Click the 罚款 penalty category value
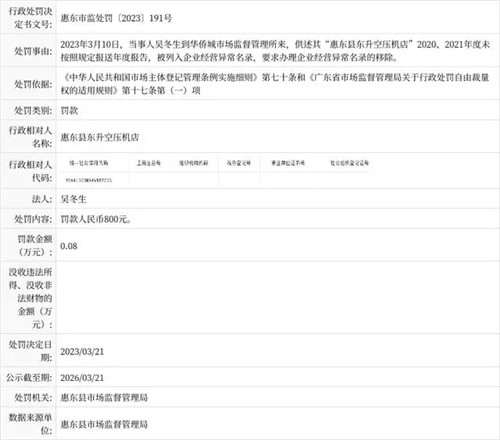 [x=69, y=110]
